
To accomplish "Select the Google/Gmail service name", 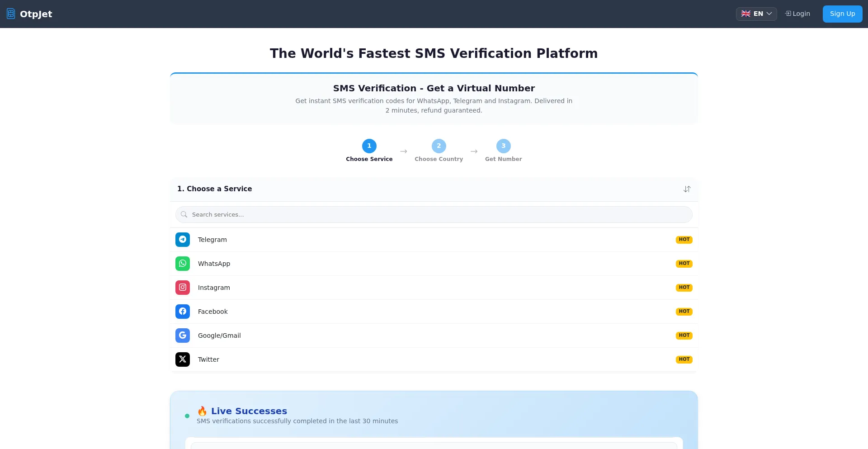I will (x=219, y=336).
